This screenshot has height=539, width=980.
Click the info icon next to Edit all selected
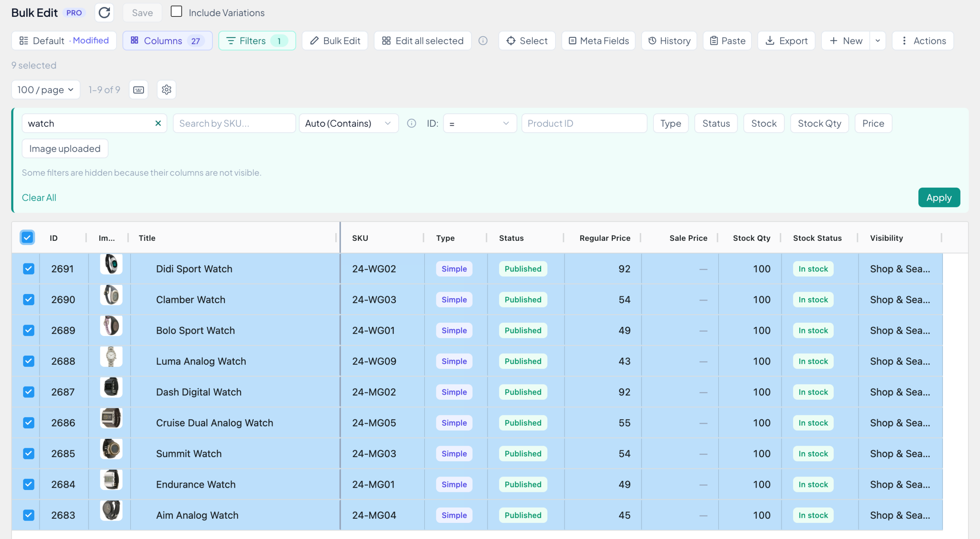483,41
